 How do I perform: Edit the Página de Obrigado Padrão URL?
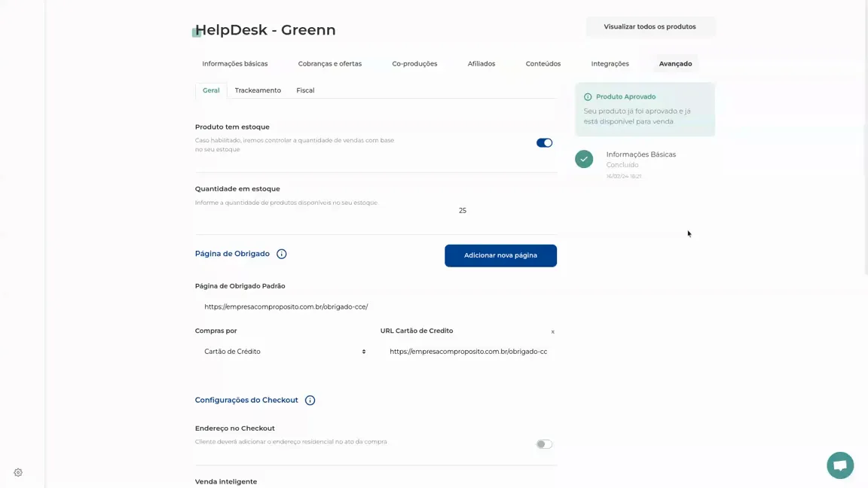[x=376, y=307]
